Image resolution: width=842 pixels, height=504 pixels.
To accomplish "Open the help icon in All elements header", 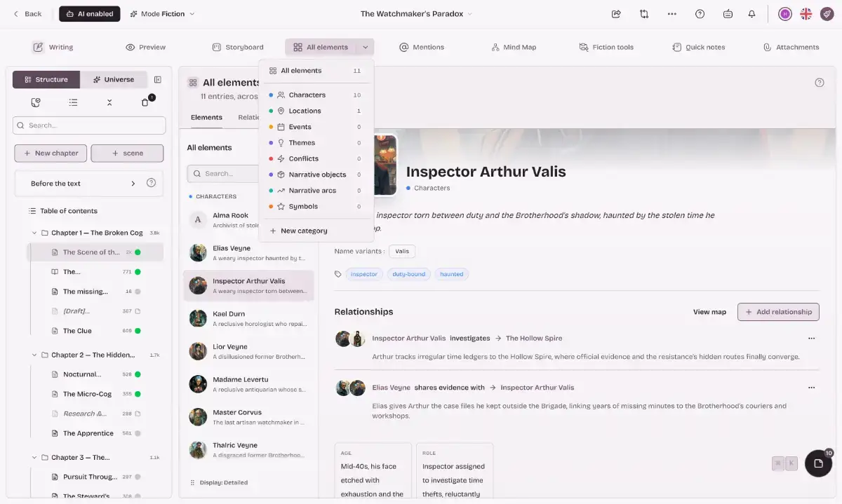I will tap(820, 83).
